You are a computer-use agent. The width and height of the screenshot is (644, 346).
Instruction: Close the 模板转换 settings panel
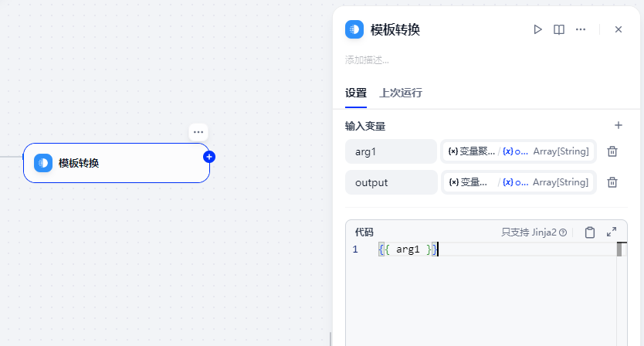tap(618, 29)
